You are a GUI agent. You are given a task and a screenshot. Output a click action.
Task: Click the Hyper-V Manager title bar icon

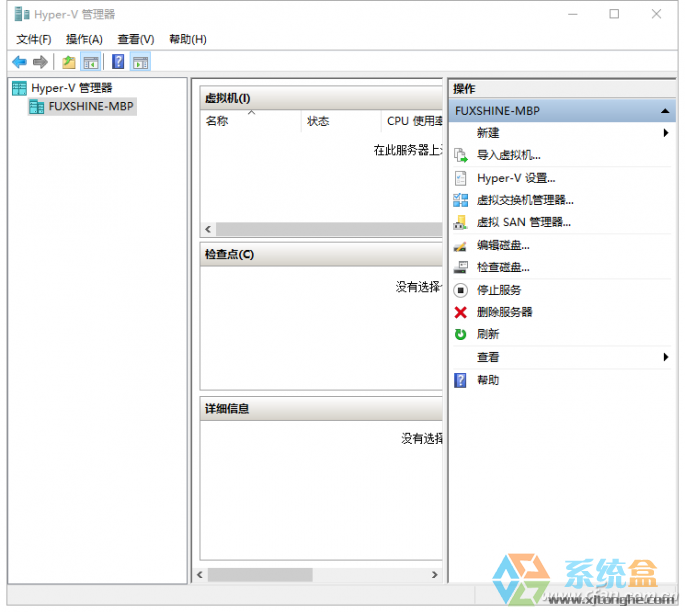coord(22,14)
